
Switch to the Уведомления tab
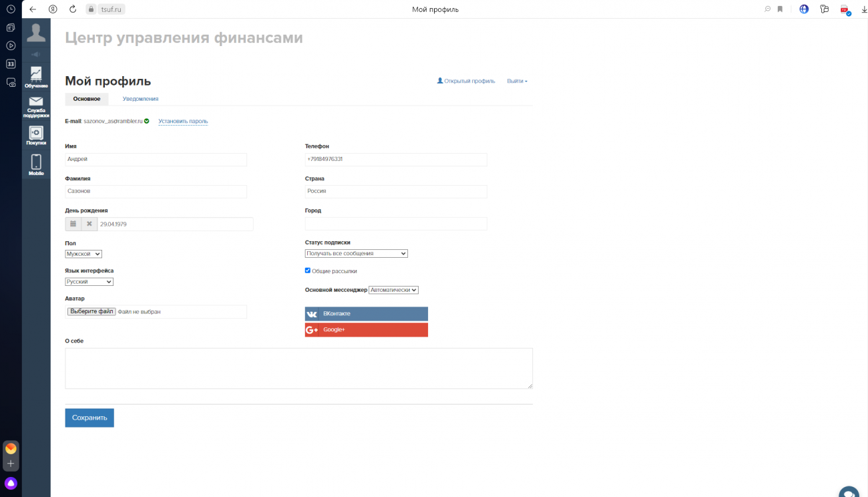pos(140,99)
